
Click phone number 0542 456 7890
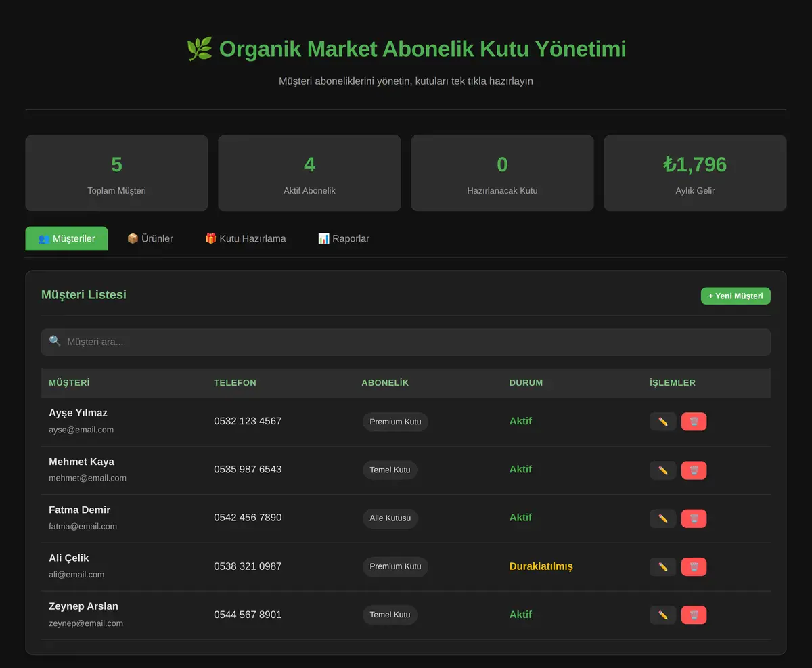tap(248, 518)
